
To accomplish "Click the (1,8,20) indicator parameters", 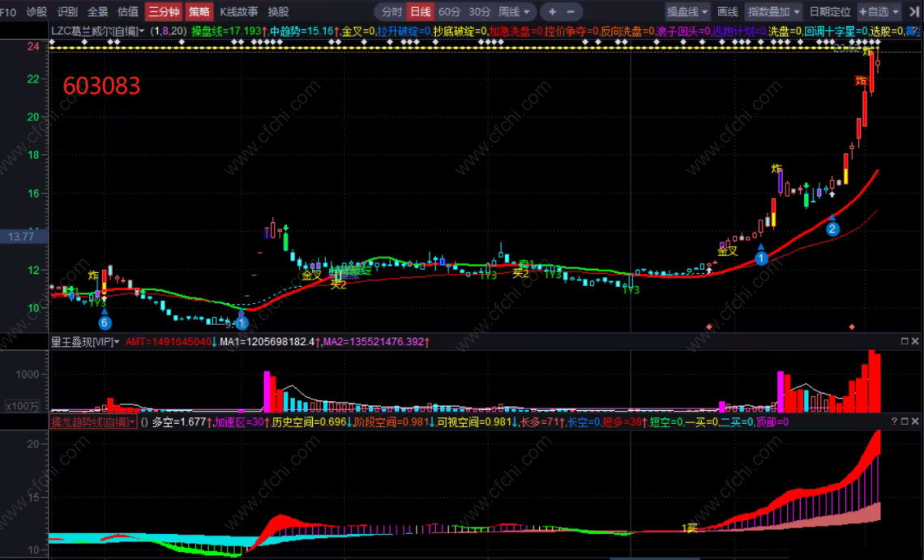I will [x=169, y=31].
